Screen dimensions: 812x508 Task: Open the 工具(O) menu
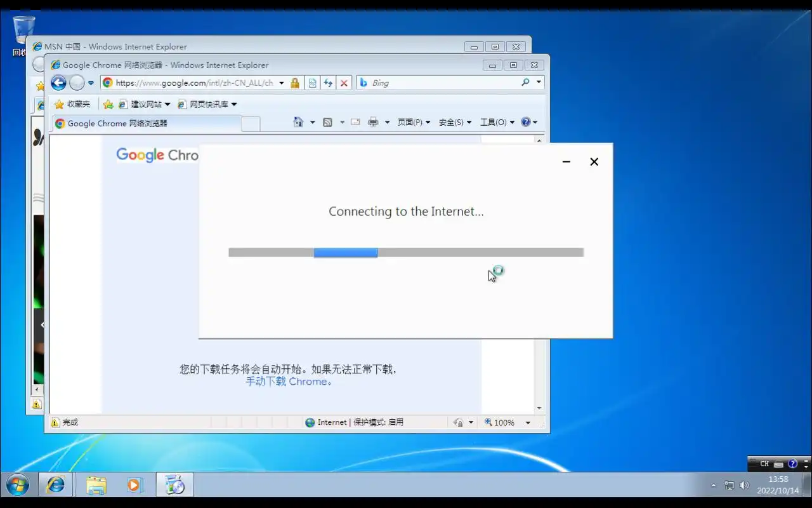[x=497, y=122]
